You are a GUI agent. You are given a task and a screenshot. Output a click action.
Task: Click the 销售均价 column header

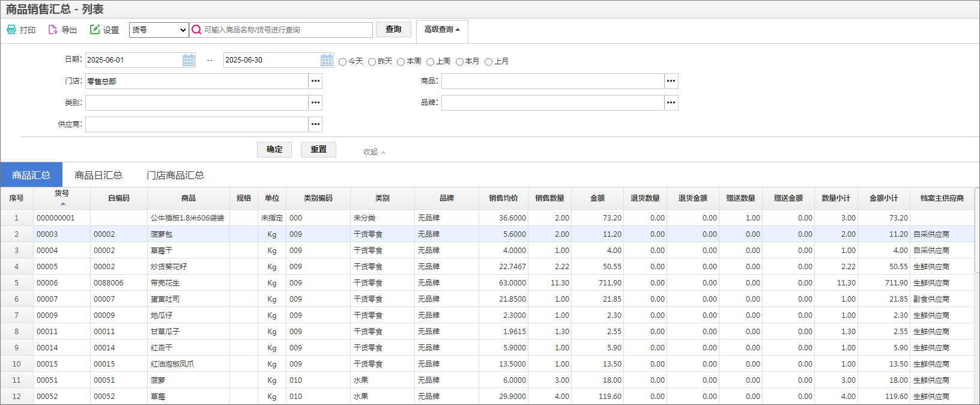click(x=503, y=198)
